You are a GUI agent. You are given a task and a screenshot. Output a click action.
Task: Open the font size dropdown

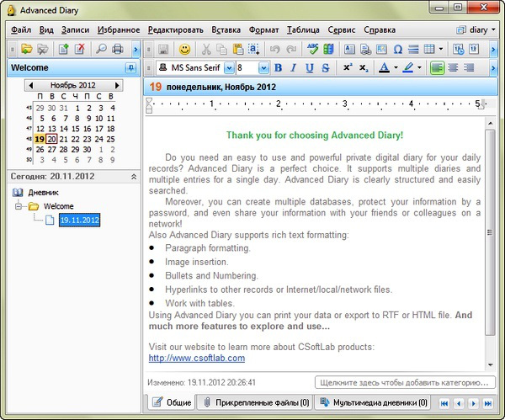[x=264, y=67]
